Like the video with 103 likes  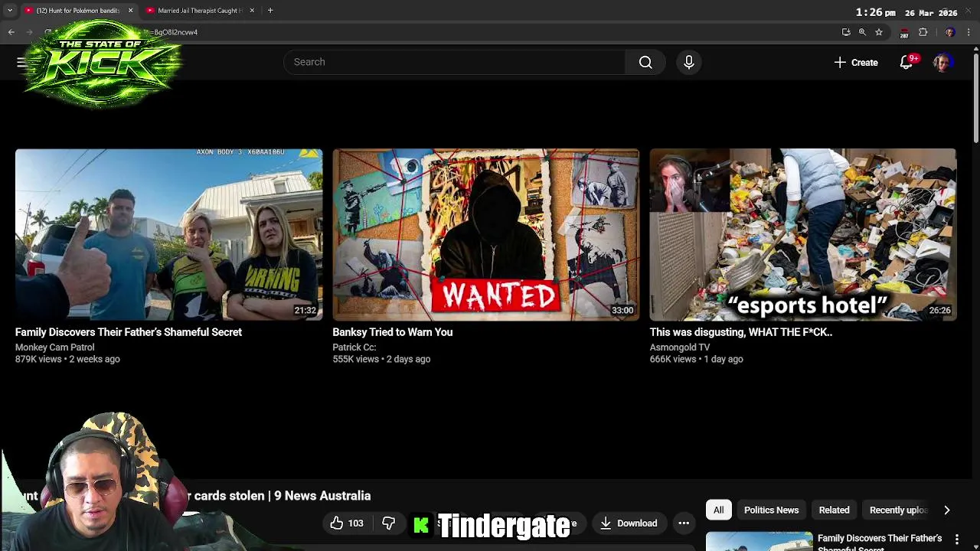click(x=347, y=523)
